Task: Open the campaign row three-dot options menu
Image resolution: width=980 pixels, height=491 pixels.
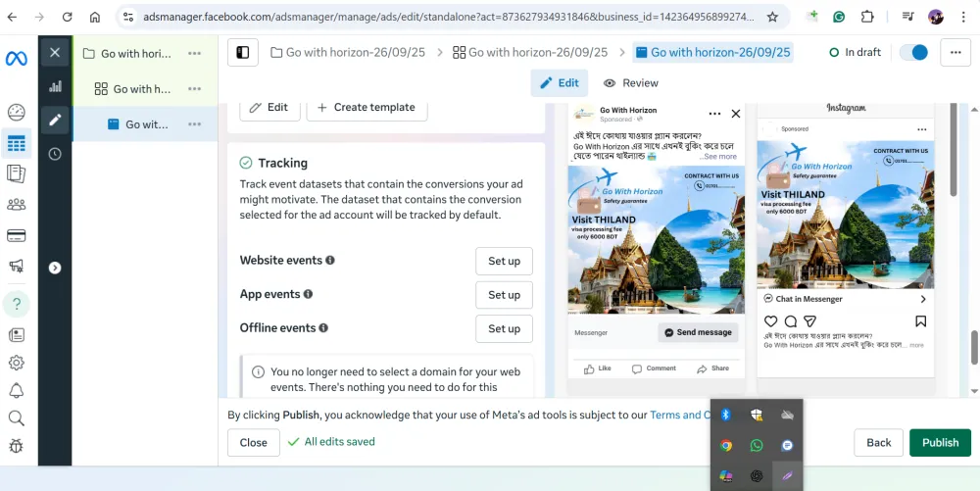Action: [195, 54]
